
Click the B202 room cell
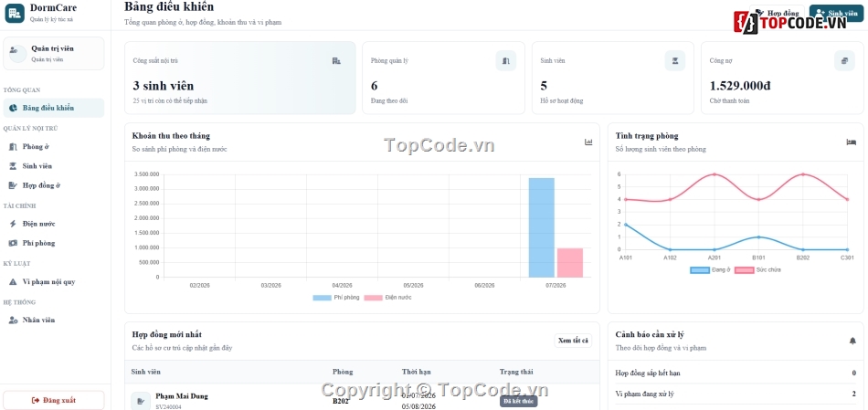point(341,401)
